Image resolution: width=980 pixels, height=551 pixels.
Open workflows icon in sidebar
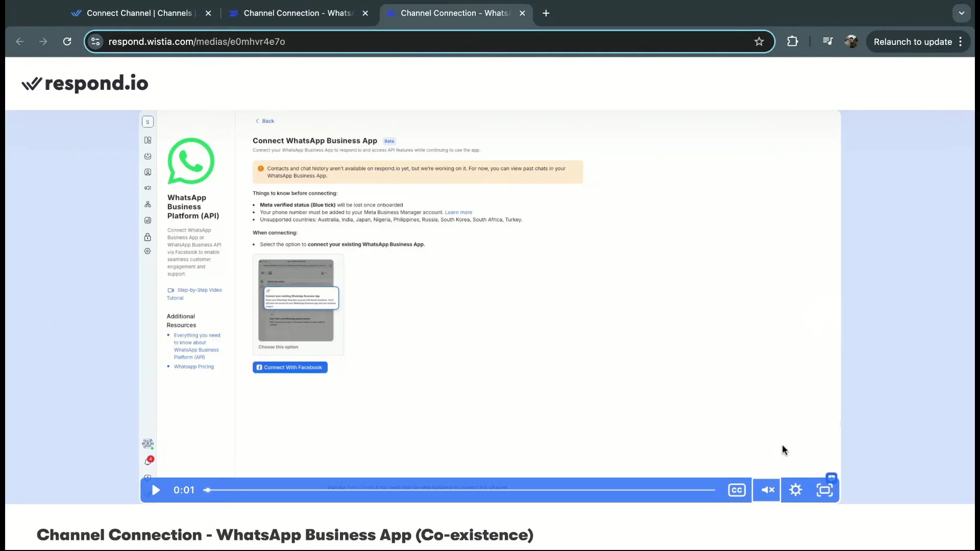point(148,205)
